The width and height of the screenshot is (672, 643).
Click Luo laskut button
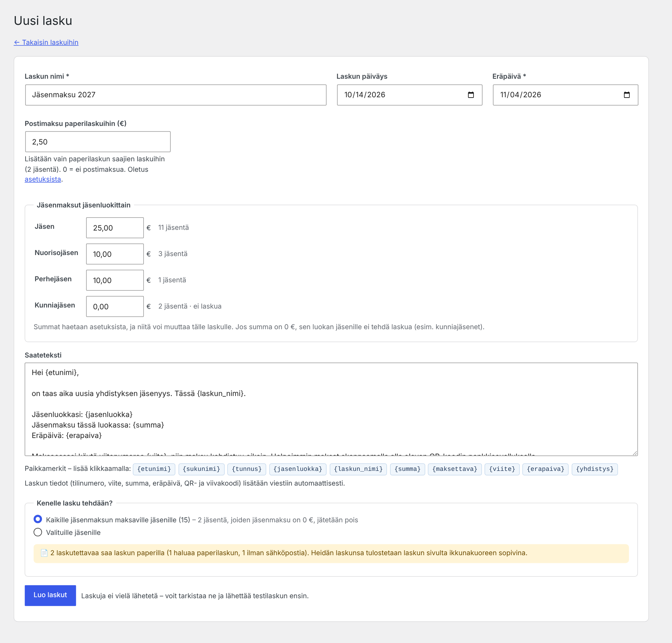(x=50, y=595)
